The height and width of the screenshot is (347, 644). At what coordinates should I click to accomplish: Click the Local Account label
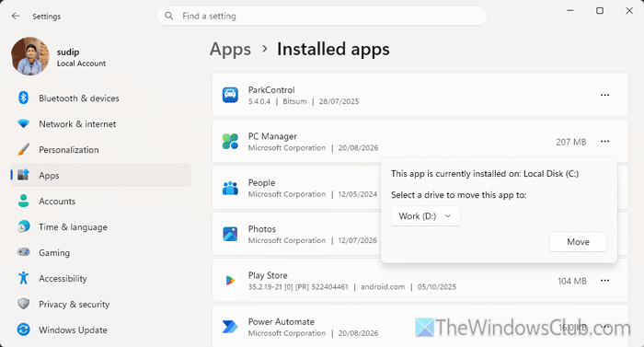coord(81,64)
